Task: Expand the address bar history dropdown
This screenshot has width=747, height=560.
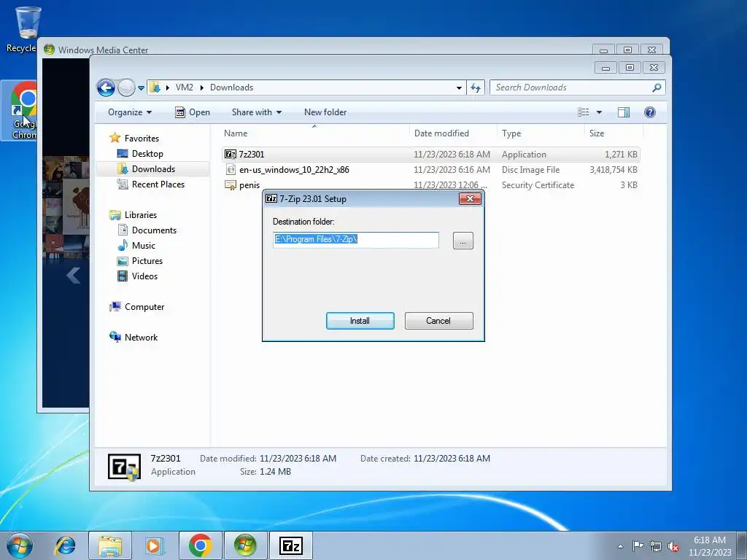Action: click(x=459, y=87)
